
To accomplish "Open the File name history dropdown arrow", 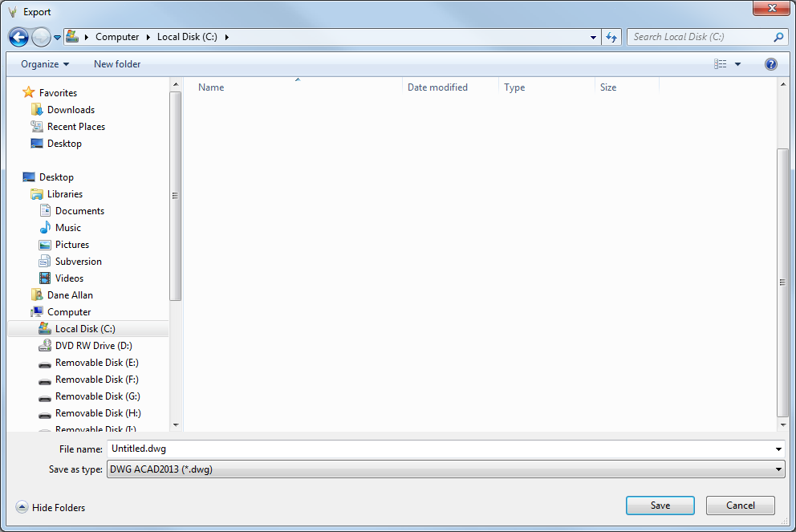I will tap(778, 449).
